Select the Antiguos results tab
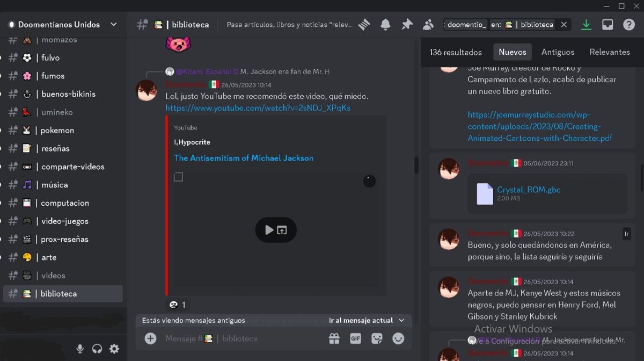 click(558, 52)
